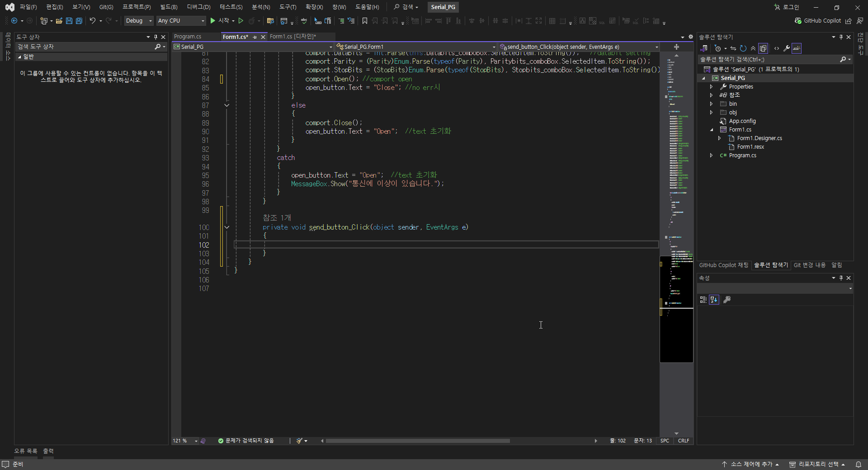Click the 참조 1개 CodeLens link
868x470 pixels.
click(x=277, y=218)
